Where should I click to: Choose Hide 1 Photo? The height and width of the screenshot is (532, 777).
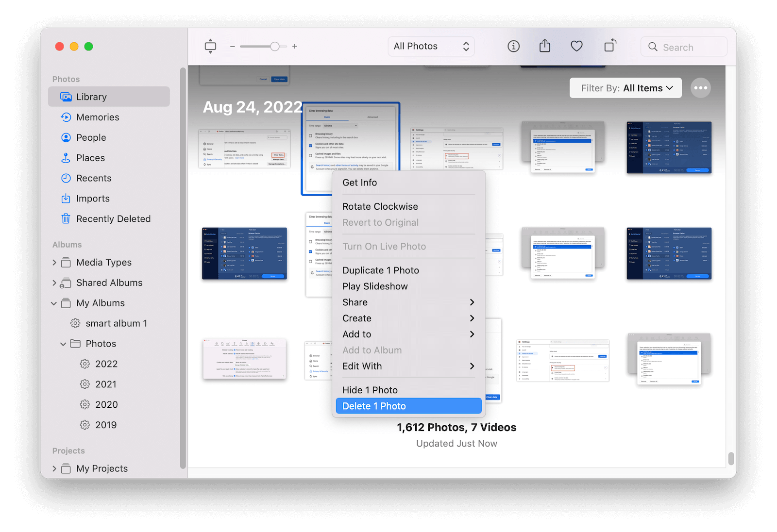click(408, 390)
